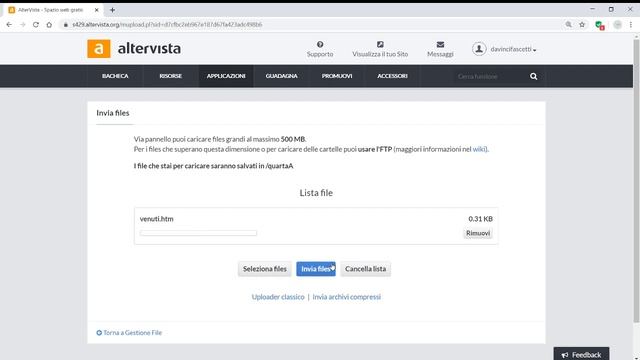Screen dimensions: 640x360
Task: Click Visualizza il tuo Sito icon
Action: click(x=380, y=44)
